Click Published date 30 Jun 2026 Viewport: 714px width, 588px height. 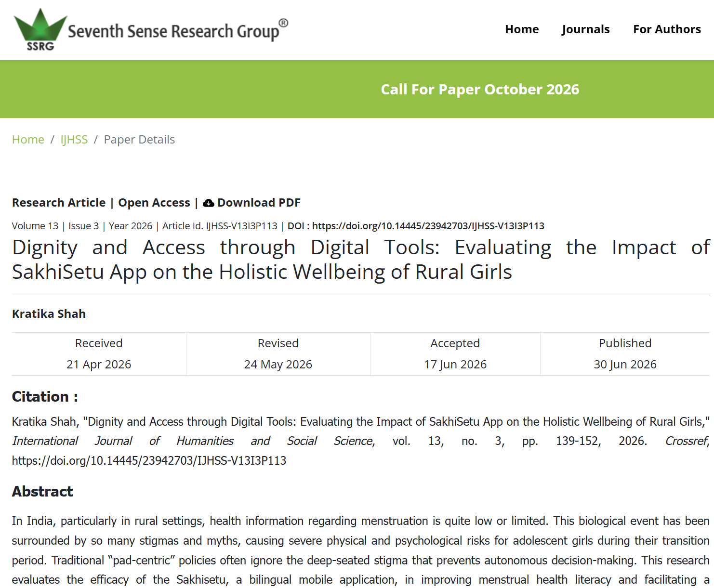point(625,365)
